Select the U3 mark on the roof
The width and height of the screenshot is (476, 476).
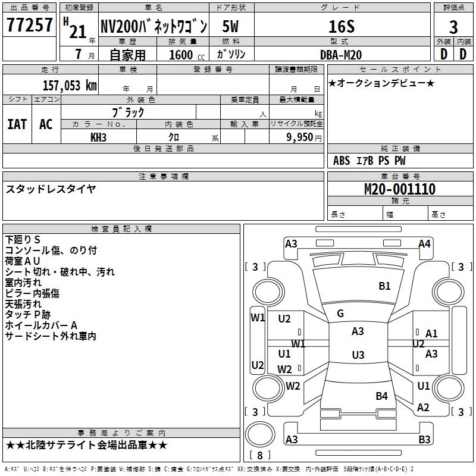coord(358,355)
